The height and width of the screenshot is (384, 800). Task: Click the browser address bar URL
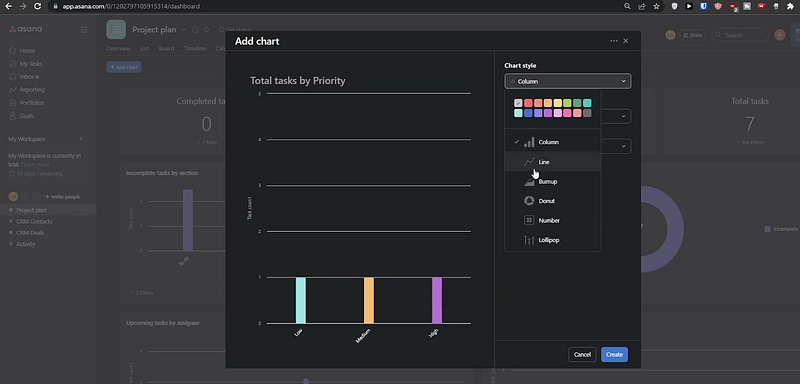click(130, 7)
